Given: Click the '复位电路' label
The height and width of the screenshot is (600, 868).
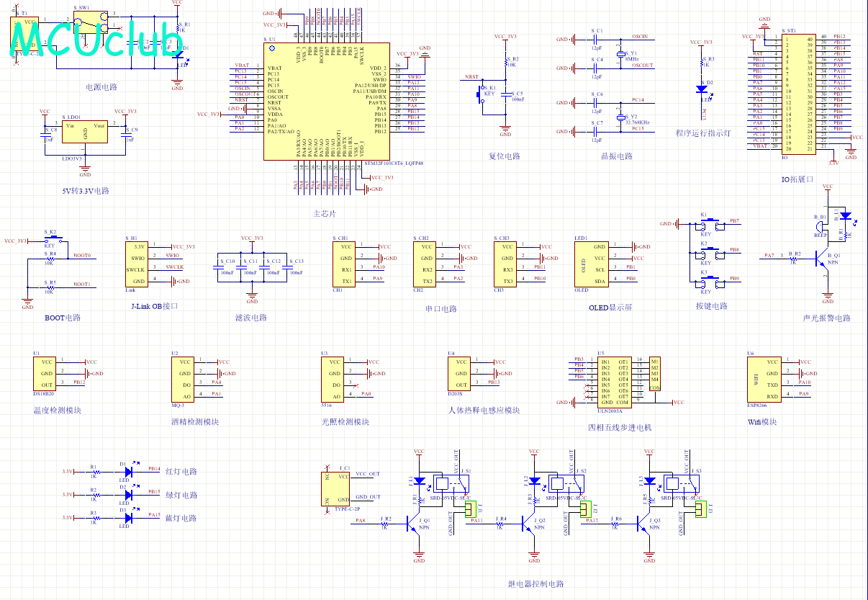Looking at the screenshot, I should [505, 156].
